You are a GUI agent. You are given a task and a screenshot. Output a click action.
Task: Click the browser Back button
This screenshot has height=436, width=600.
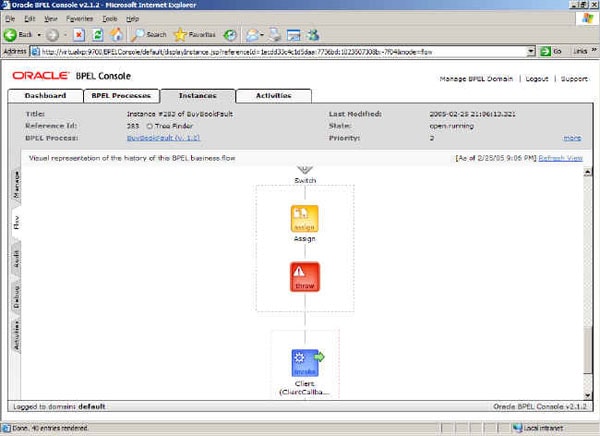18,35
